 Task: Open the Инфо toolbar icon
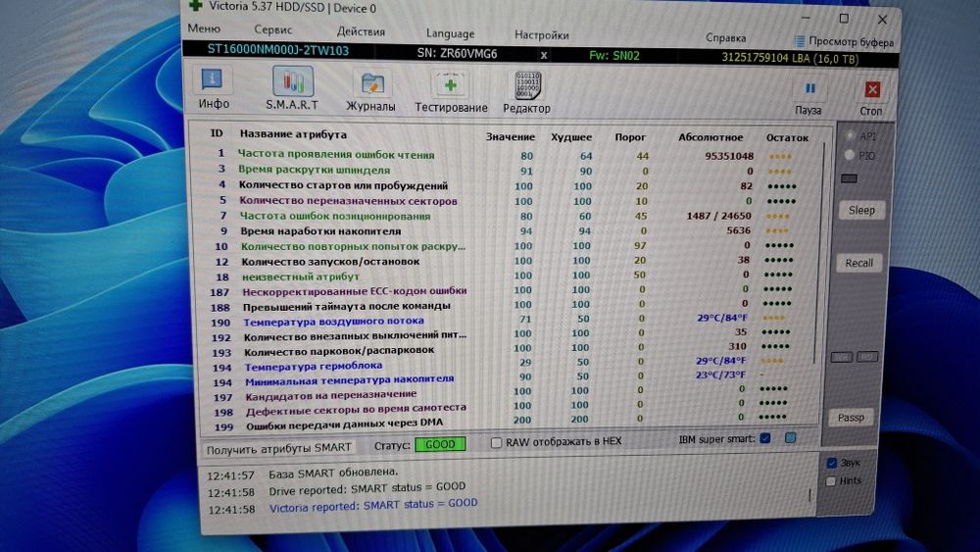pyautogui.click(x=213, y=89)
